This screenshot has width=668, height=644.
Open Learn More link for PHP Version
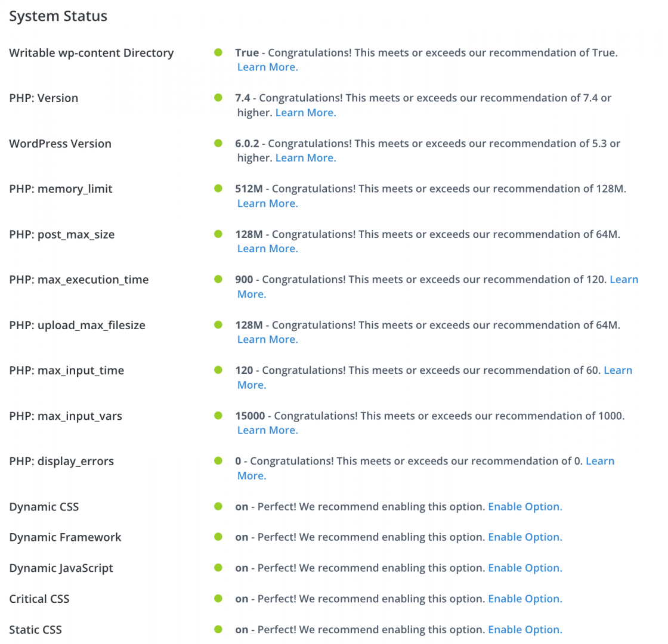[305, 113]
